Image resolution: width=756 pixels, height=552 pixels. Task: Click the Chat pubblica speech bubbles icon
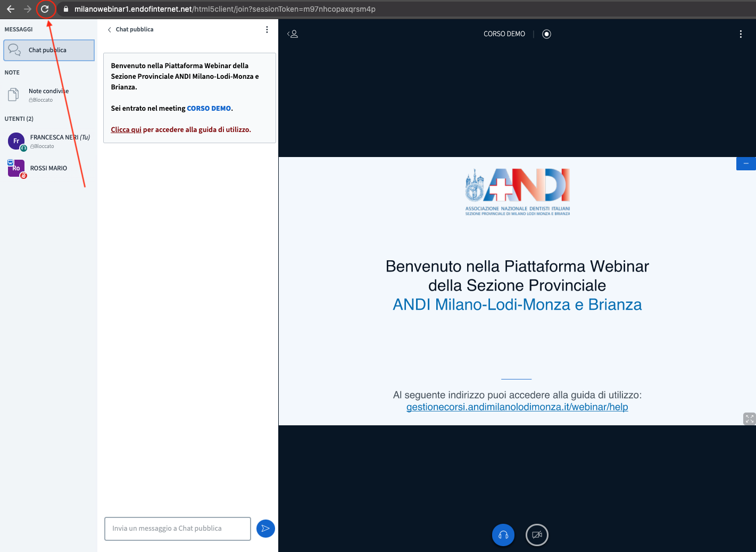tap(14, 50)
